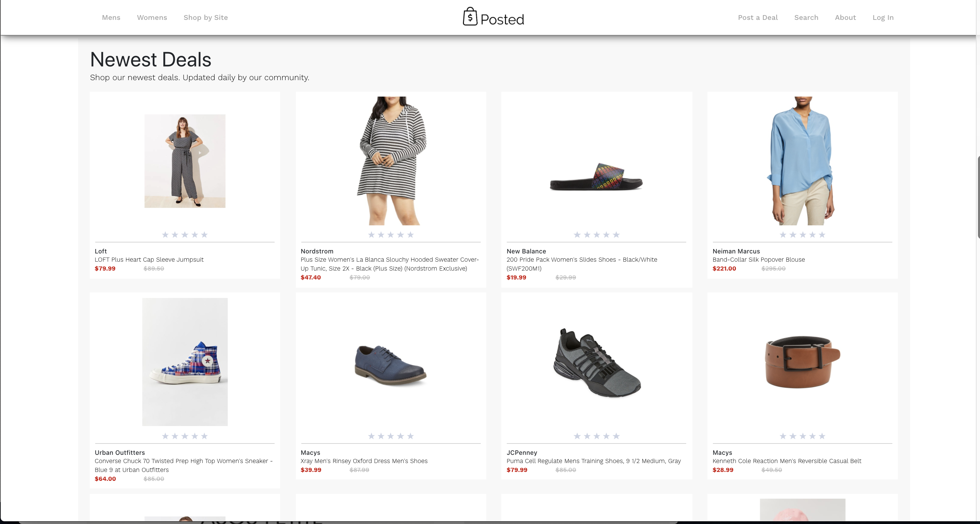Expand Shop by Site menu

click(x=205, y=17)
